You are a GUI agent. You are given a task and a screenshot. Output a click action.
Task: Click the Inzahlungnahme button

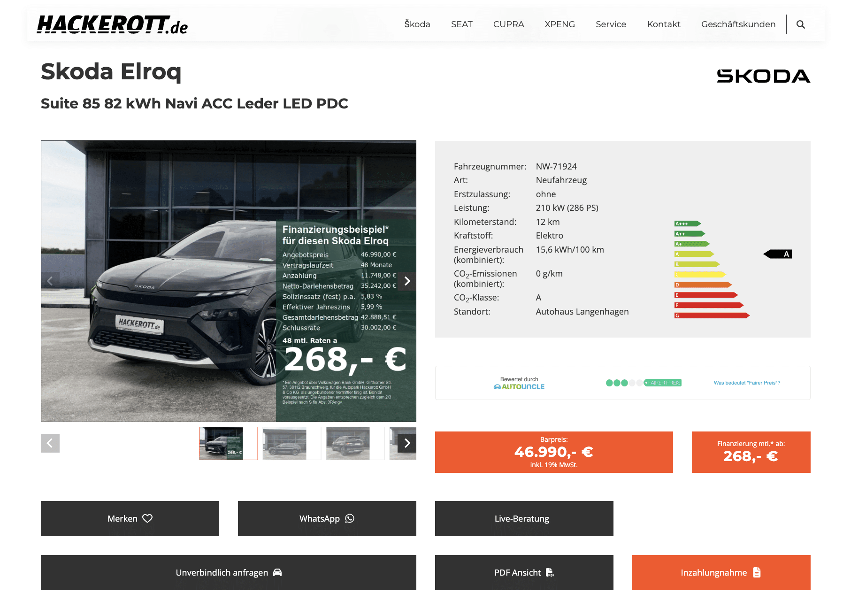coord(721,572)
